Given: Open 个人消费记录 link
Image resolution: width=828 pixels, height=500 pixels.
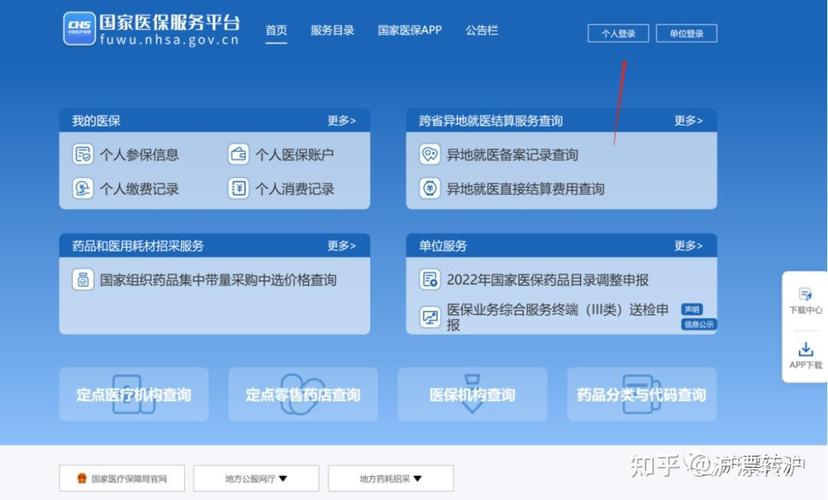Looking at the screenshot, I should [x=295, y=189].
